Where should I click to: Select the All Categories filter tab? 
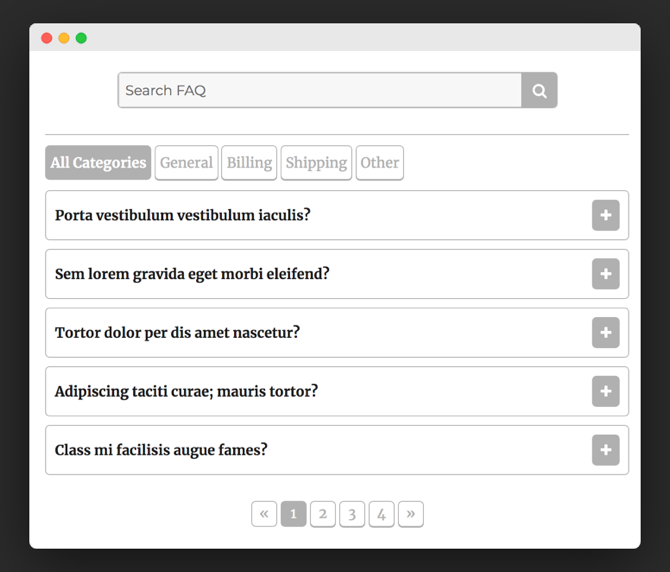(98, 163)
